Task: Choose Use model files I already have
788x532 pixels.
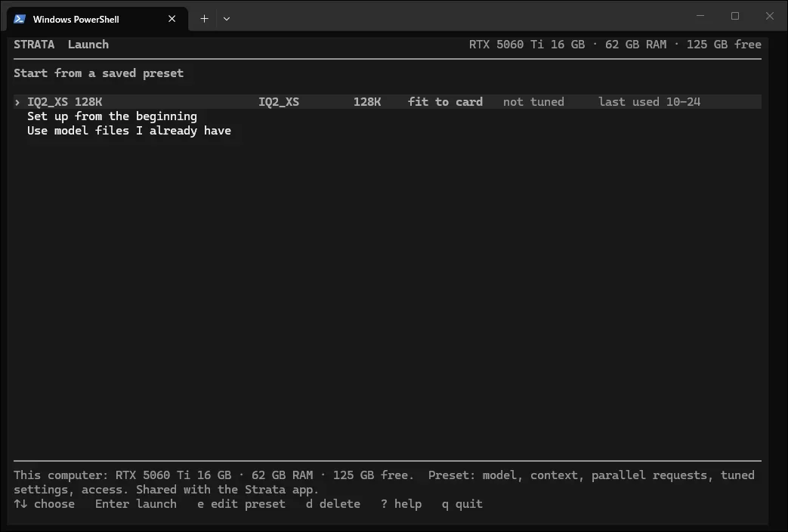Action: click(x=129, y=131)
